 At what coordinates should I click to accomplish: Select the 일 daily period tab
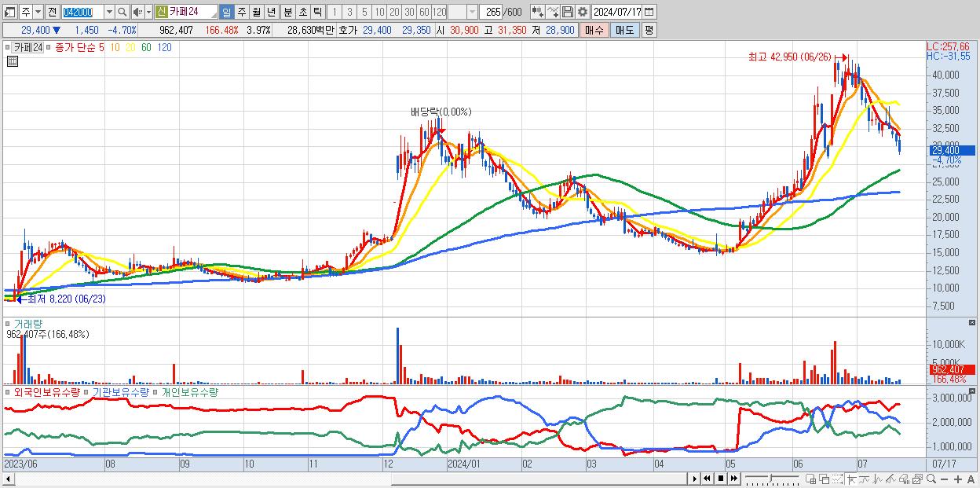click(x=226, y=12)
